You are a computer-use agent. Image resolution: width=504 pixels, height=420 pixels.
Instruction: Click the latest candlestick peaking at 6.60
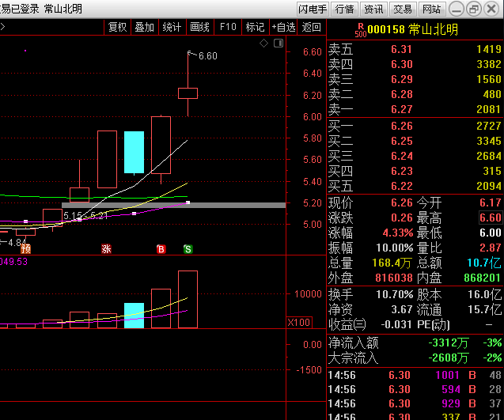tap(188, 93)
